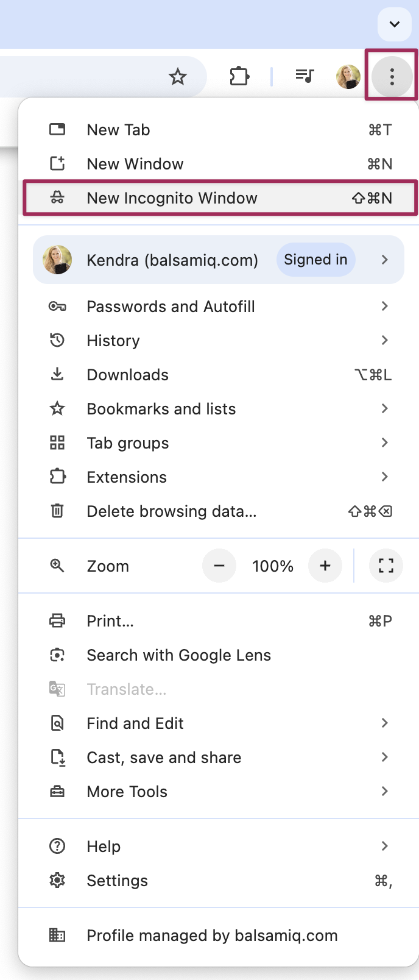
Task: Select Search with Google Lens
Action: (x=179, y=655)
